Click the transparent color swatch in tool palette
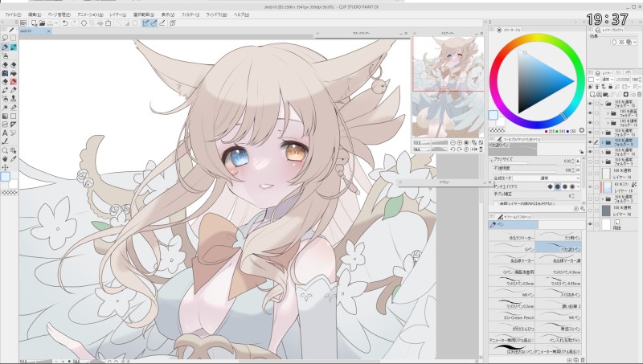This screenshot has height=364, width=643. click(x=9, y=192)
